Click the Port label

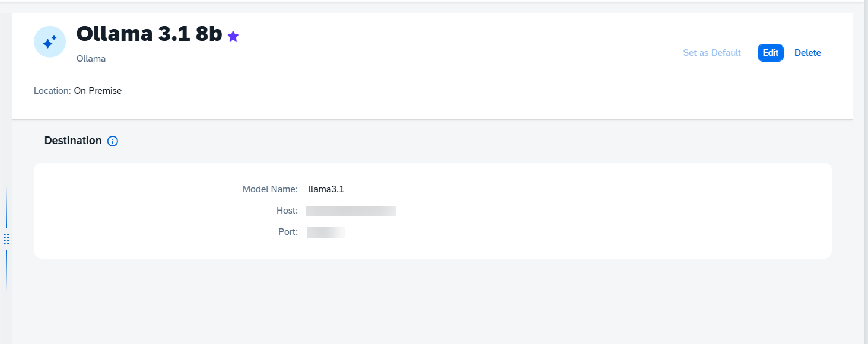288,232
